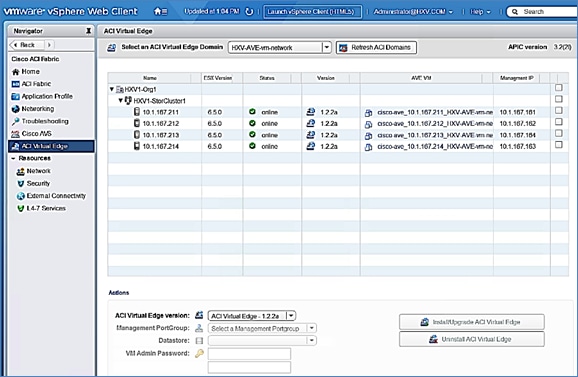Pin the Navigator panel with pin icon
Viewport: 578px width, 377px height.
[88, 31]
